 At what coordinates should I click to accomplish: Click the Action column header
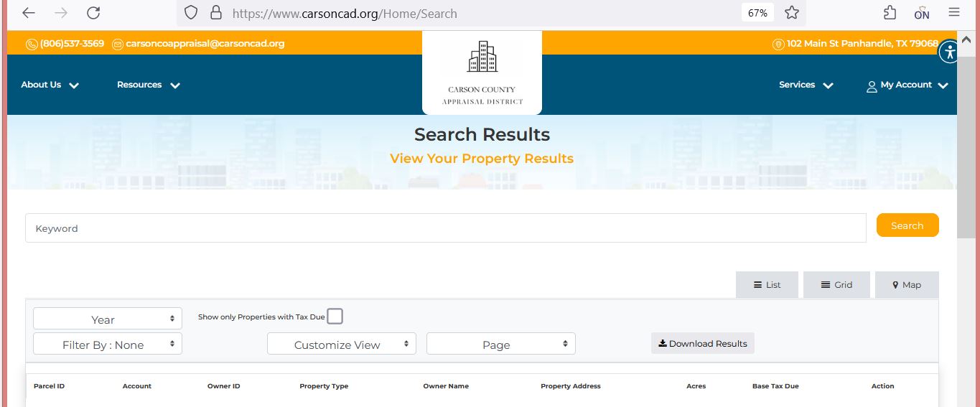883,386
